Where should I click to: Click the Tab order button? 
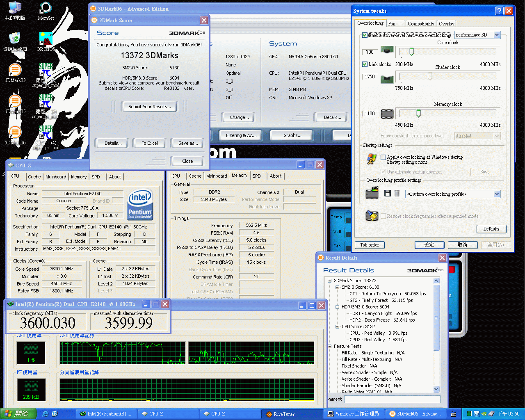(370, 245)
